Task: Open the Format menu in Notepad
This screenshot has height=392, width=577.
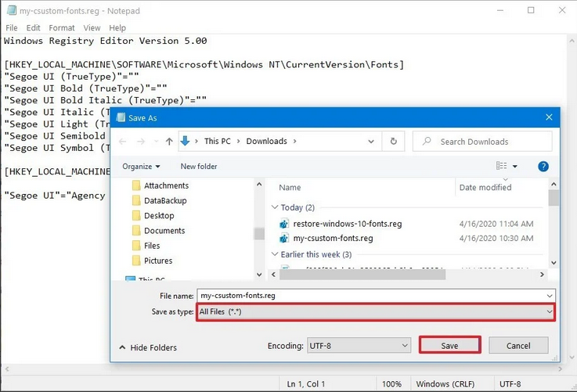Action: point(61,28)
